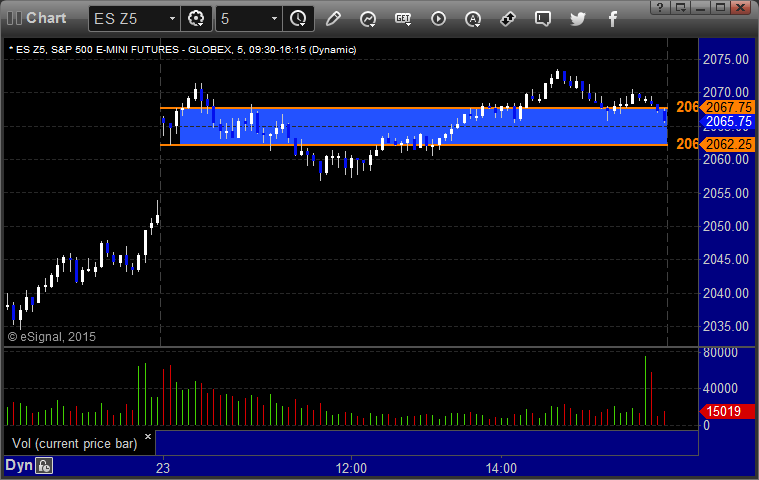Click the 14:00 time axis label
The height and width of the screenshot is (480, 759).
[x=501, y=468]
